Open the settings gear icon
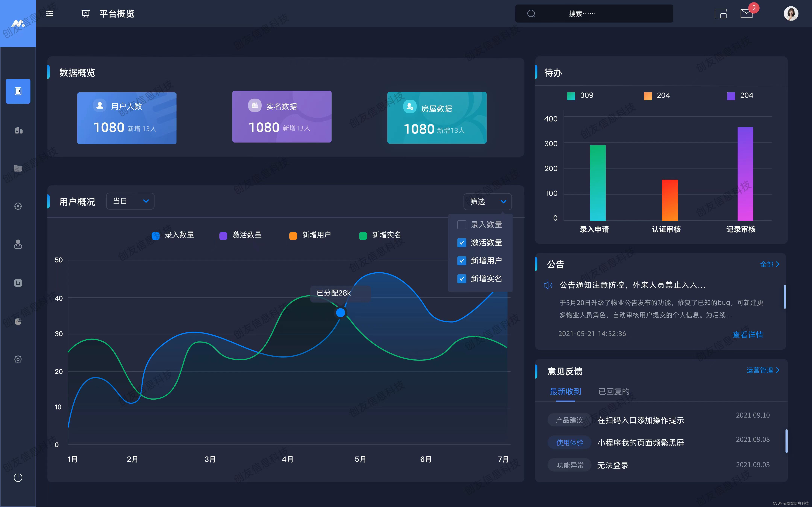 17,359
